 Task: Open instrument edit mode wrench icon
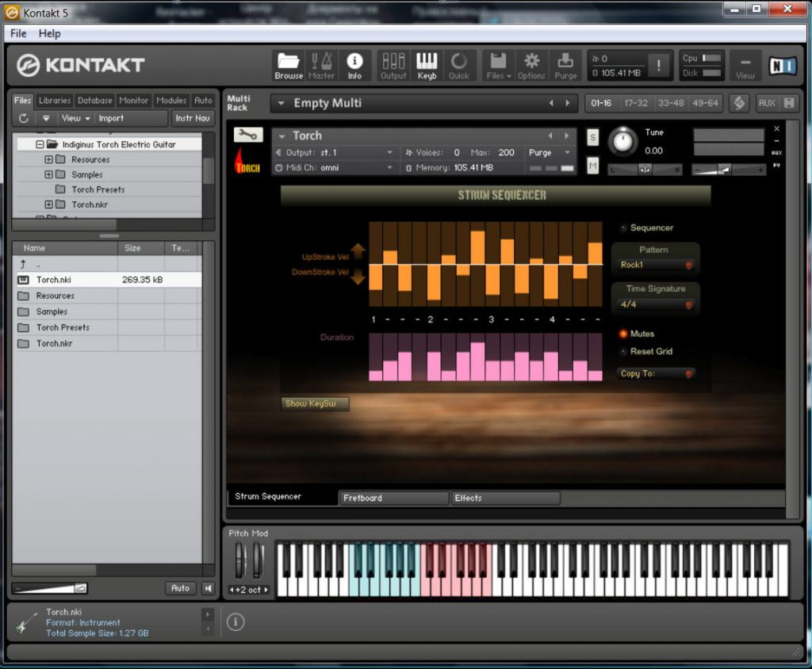point(248,135)
